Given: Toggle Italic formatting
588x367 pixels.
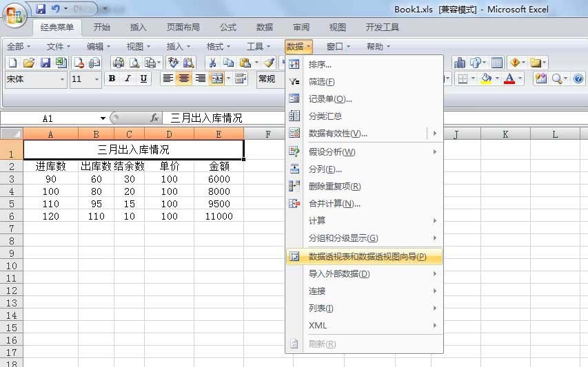Looking at the screenshot, I should click(x=128, y=78).
